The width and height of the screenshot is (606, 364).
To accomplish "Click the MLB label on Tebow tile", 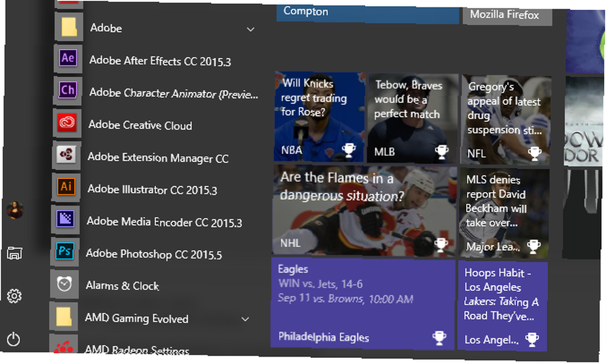I will pyautogui.click(x=385, y=152).
